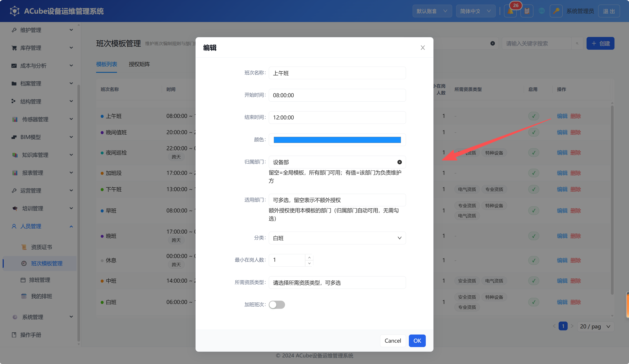Toggle 启用 checkmark for 夜间巡检 row
This screenshot has height=364, width=629.
[x=534, y=153]
